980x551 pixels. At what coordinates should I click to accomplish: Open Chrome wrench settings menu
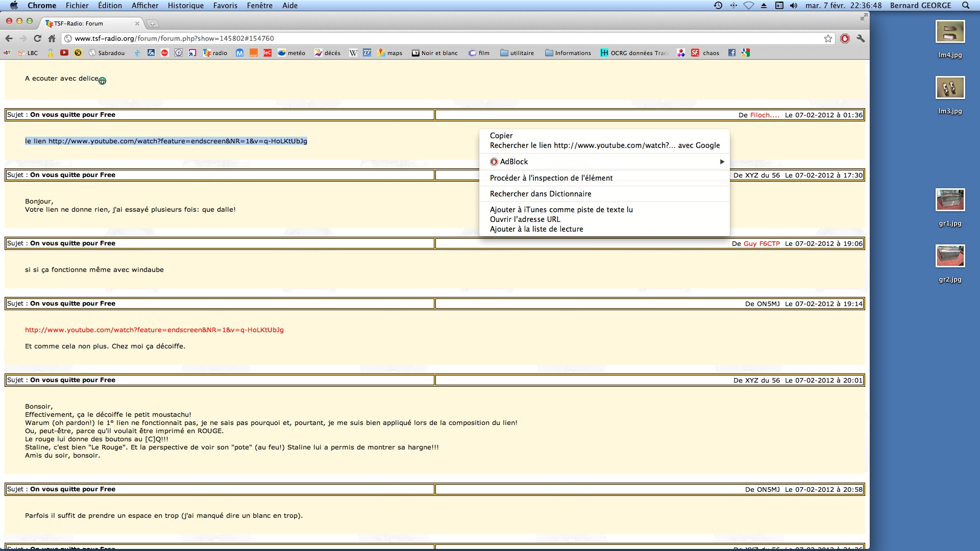coord(861,38)
